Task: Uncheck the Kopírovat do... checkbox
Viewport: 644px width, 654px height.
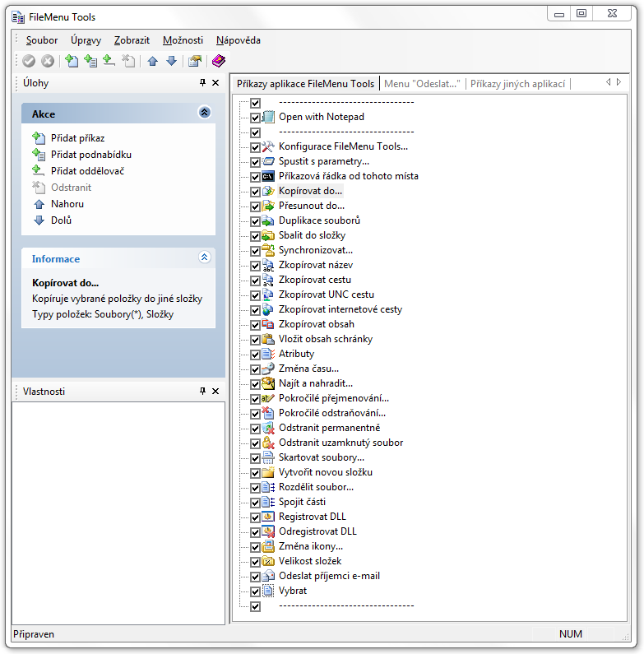Action: [x=255, y=192]
